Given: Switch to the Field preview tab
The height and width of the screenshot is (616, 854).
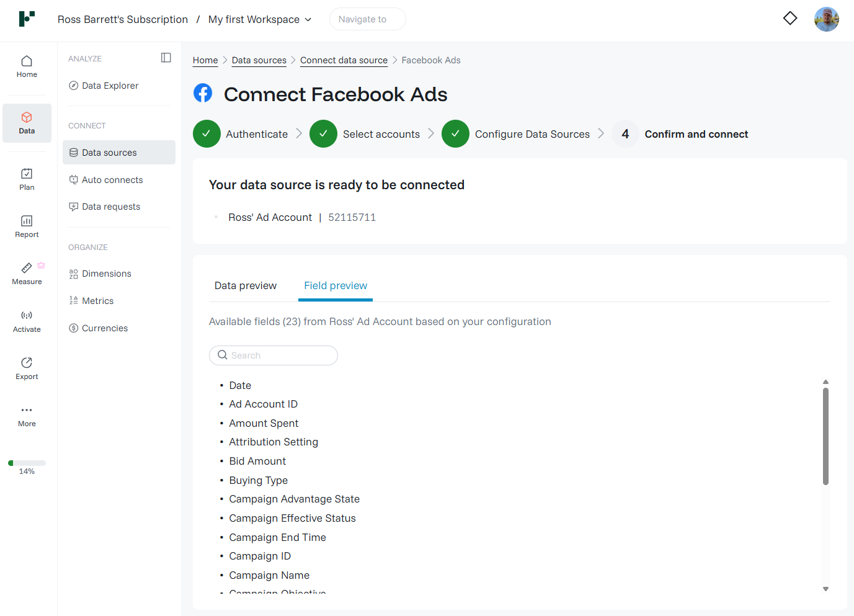Looking at the screenshot, I should 336,285.
